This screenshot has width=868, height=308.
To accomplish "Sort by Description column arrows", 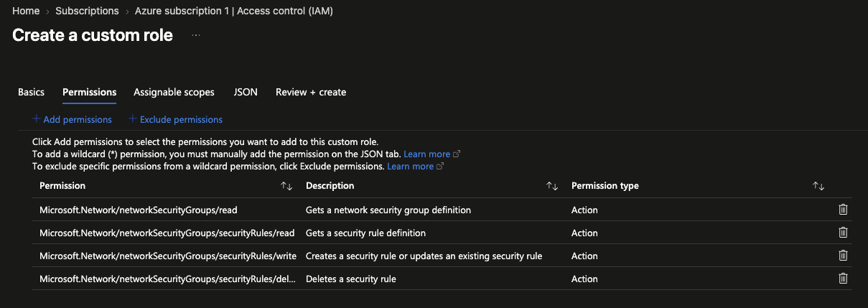I will click(552, 186).
